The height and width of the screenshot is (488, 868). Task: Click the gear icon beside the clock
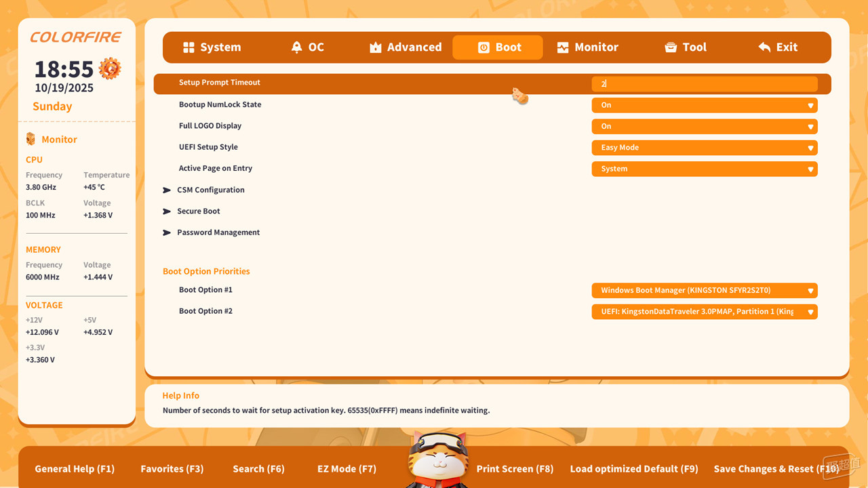tap(110, 68)
